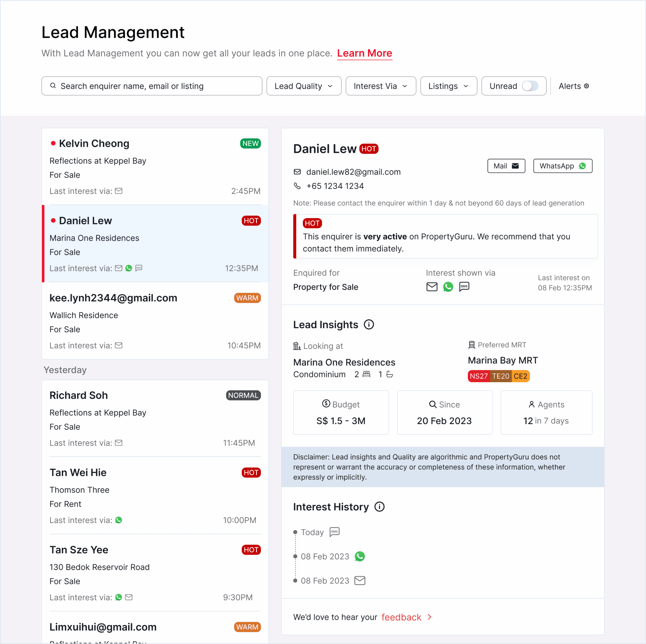Click search magnifier icon in search box
The height and width of the screenshot is (644, 646).
coord(53,86)
